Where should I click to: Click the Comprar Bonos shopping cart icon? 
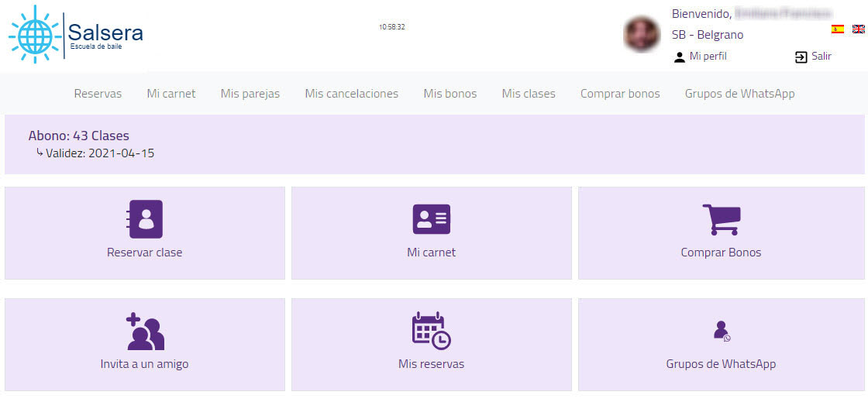tap(721, 219)
